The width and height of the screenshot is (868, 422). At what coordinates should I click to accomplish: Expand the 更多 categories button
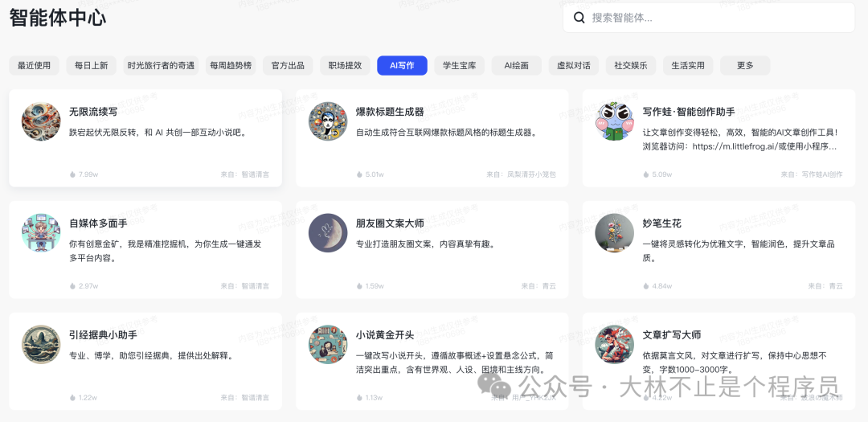pos(745,65)
